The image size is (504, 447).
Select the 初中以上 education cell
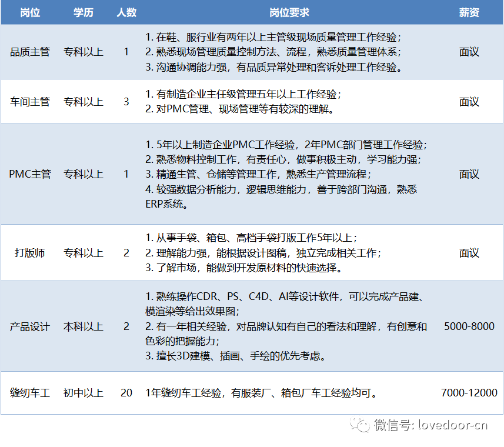84,393
